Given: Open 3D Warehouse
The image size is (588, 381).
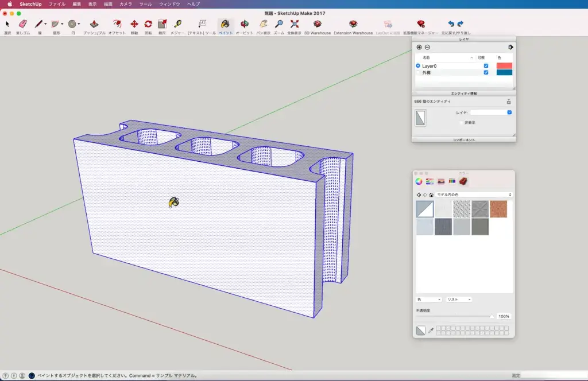Looking at the screenshot, I should click(x=317, y=24).
